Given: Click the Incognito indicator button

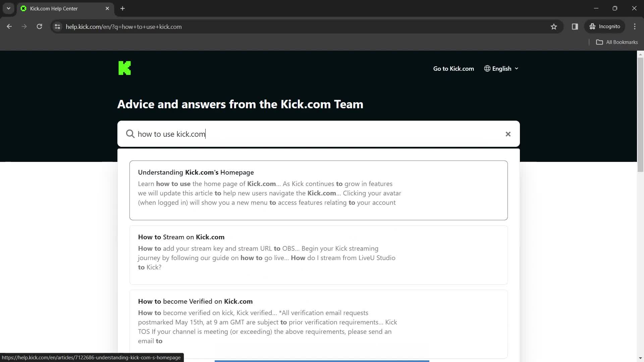Looking at the screenshot, I should coord(605,26).
